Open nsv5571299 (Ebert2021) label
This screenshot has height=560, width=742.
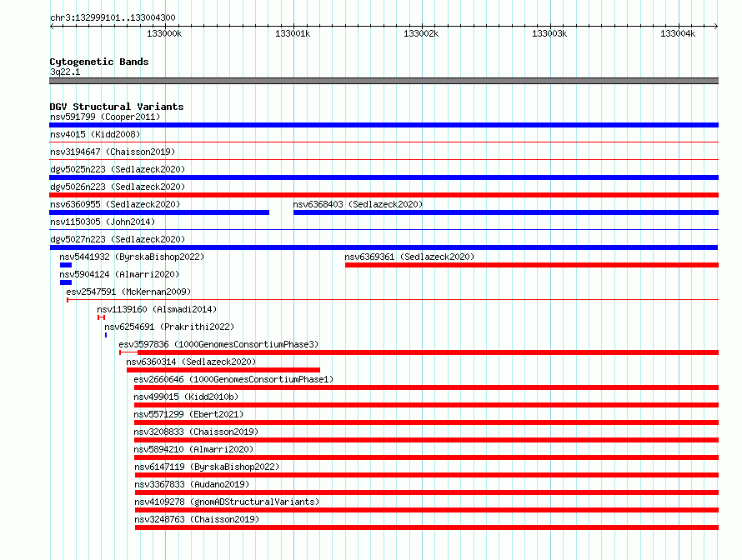tap(188, 414)
